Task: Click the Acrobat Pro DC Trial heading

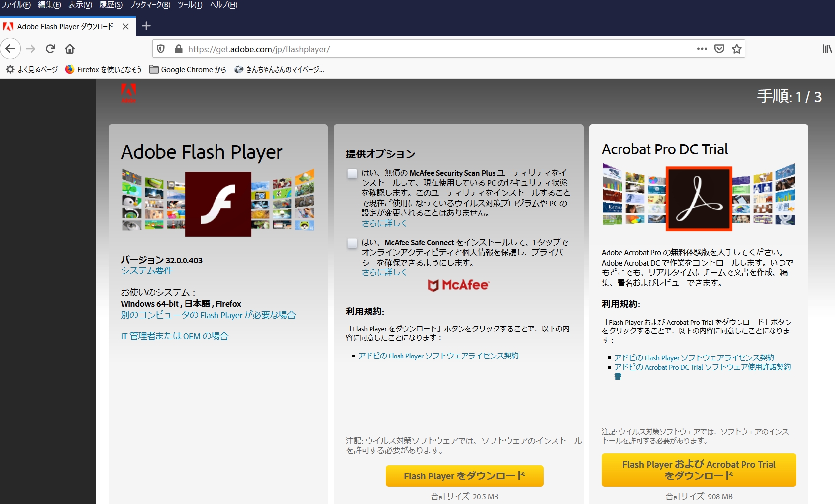Action: click(665, 149)
